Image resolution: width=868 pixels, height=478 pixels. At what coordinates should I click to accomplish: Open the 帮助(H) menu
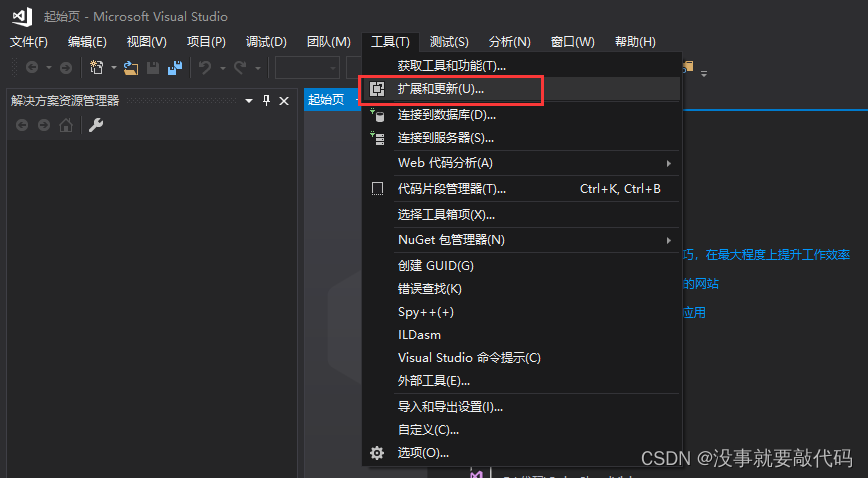tap(635, 42)
